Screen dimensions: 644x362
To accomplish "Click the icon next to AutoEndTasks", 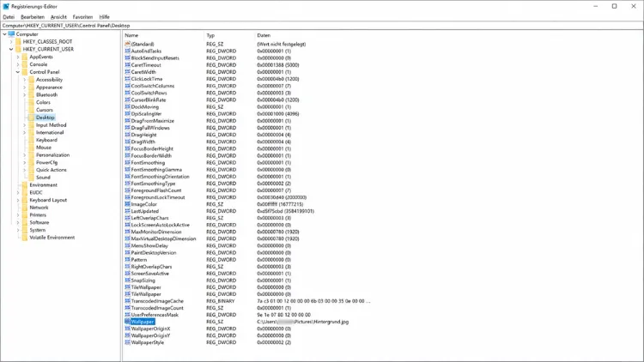I will tap(127, 51).
